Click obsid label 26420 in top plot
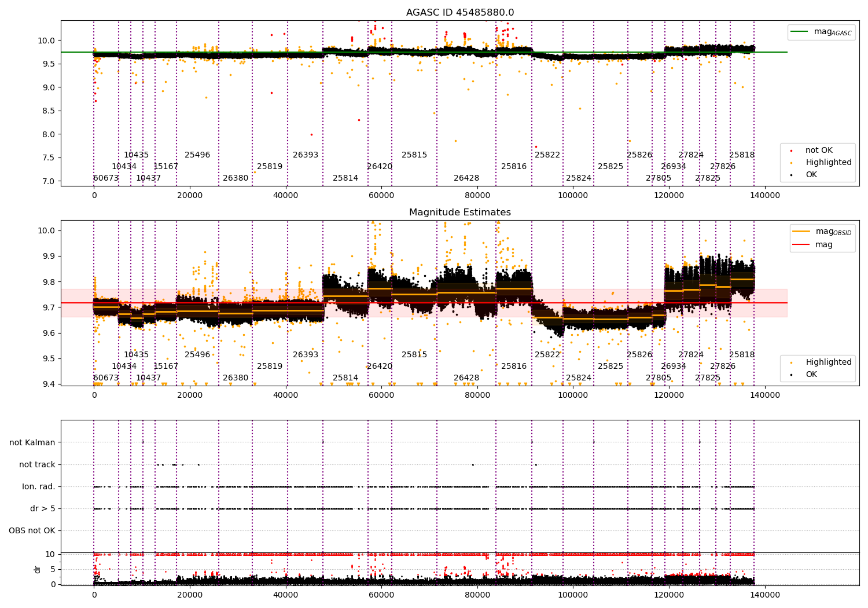This screenshot has height=608, width=868. coord(380,167)
